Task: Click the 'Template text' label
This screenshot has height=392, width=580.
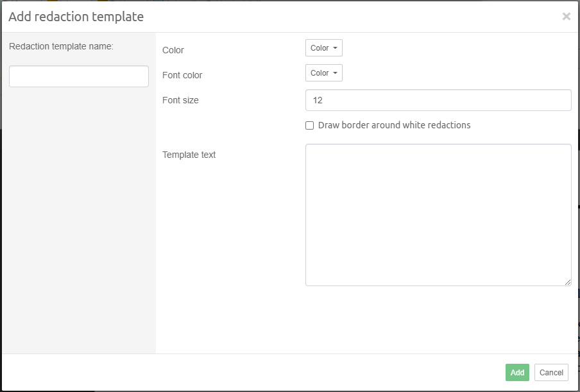Action: click(189, 155)
